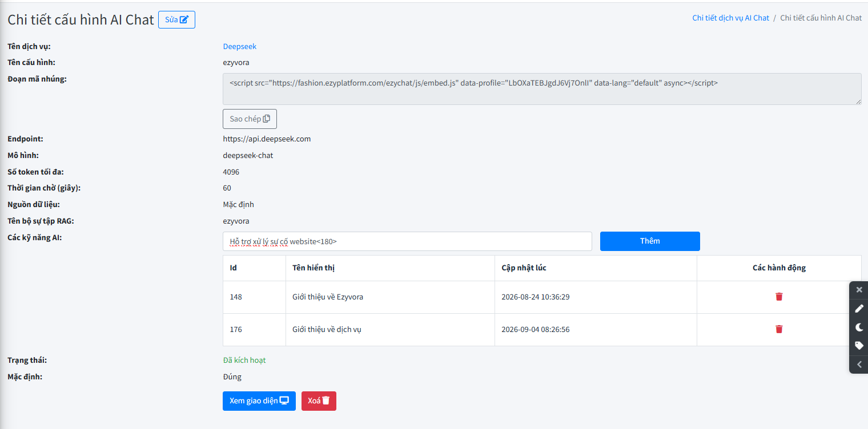Click timestamp 2026-08-24 10:36:29

[536, 297]
